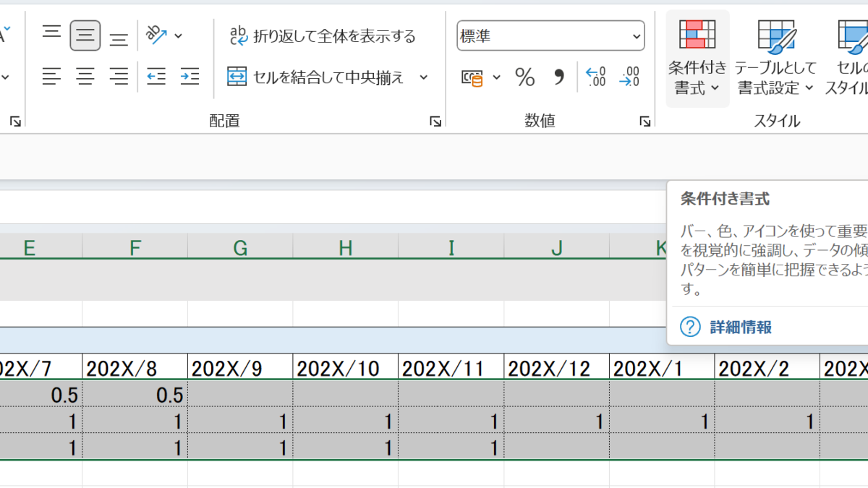
Task: Center text horizontally in cell
Action: click(x=85, y=76)
